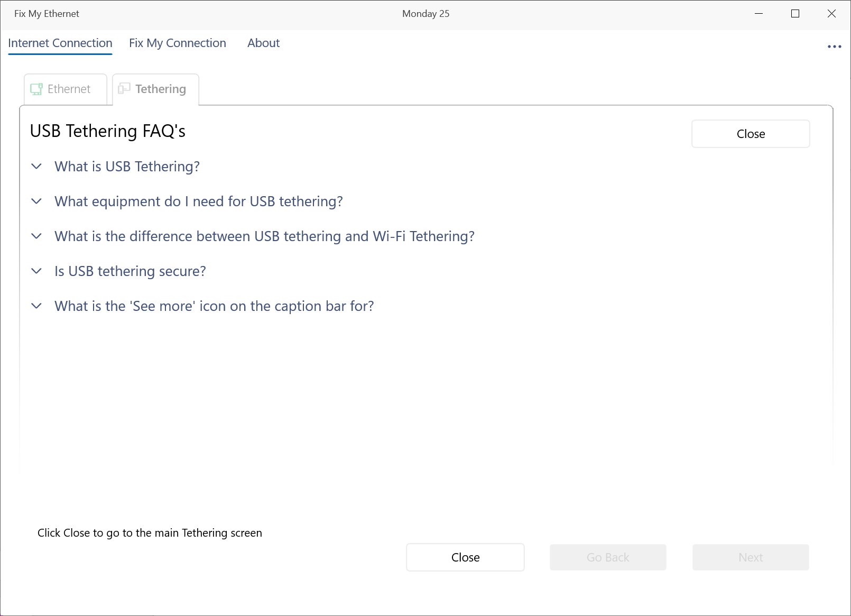Open 'What is USB Tethering?' question text
Viewport: 851px width, 616px height.
pos(127,167)
